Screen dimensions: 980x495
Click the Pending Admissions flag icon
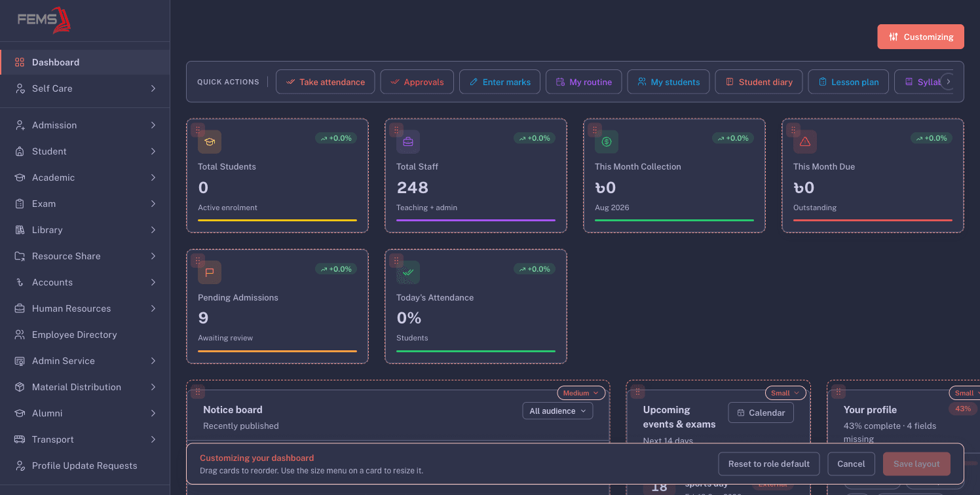click(x=210, y=272)
